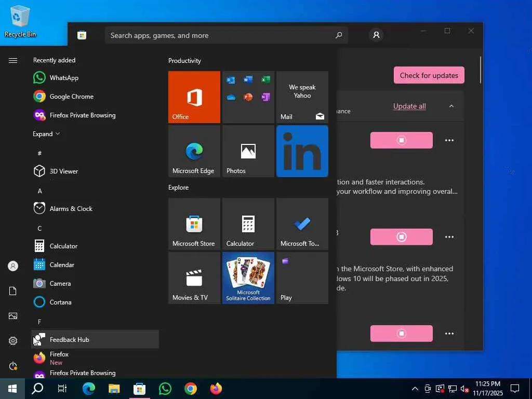Open the Photos tile
The image size is (532, 399).
pos(248,151)
